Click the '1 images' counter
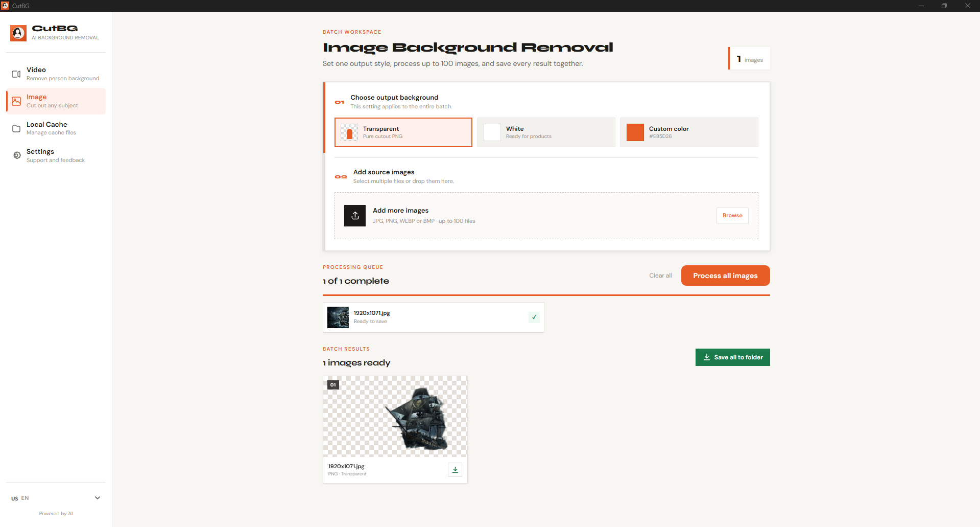 click(x=750, y=59)
